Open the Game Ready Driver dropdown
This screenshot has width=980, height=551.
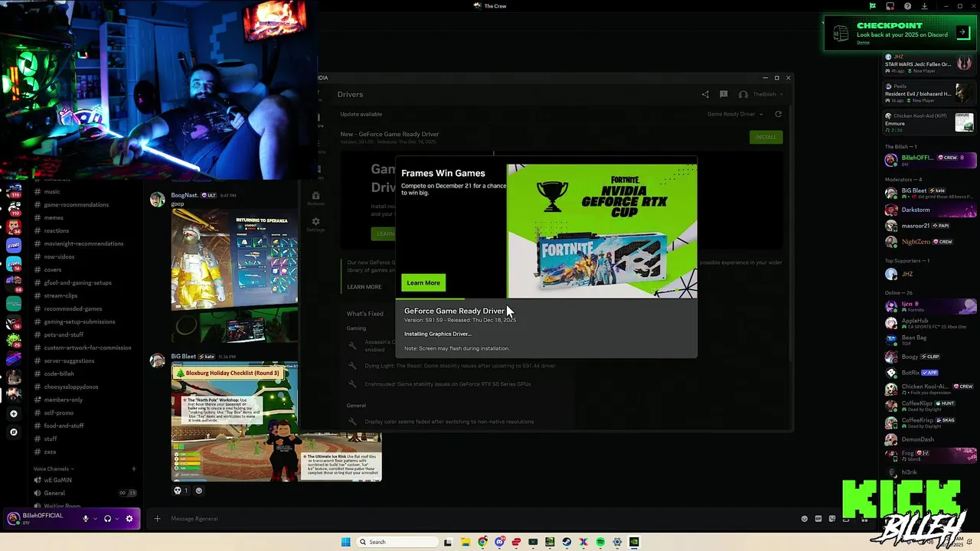tap(735, 114)
